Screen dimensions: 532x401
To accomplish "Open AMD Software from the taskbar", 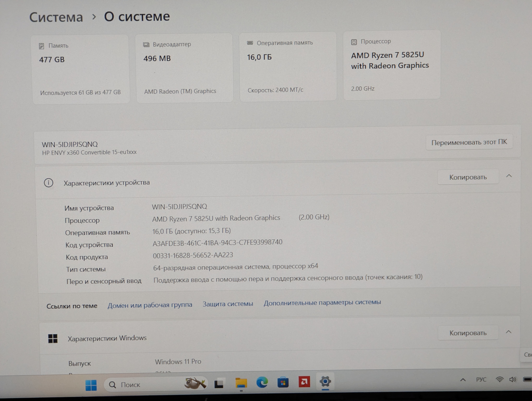I will click(x=304, y=382).
